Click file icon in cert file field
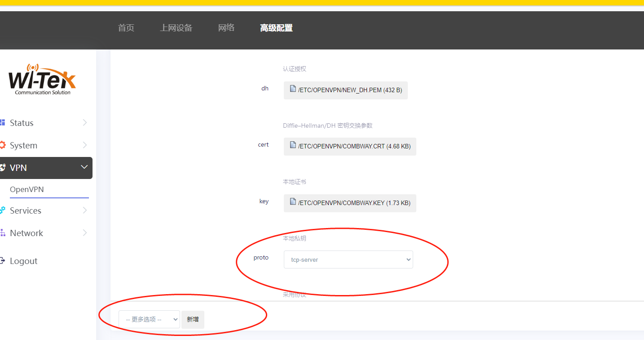The image size is (644, 340). [x=293, y=145]
